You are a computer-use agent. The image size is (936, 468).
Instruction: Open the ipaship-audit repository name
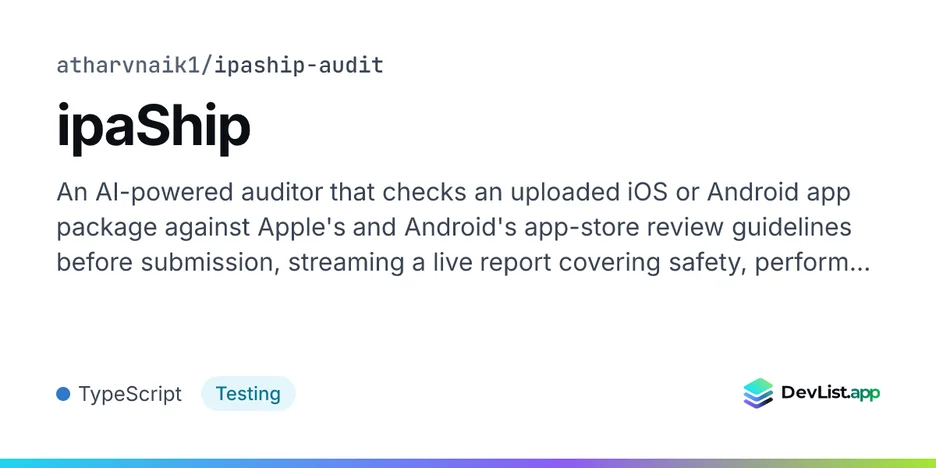(x=298, y=65)
